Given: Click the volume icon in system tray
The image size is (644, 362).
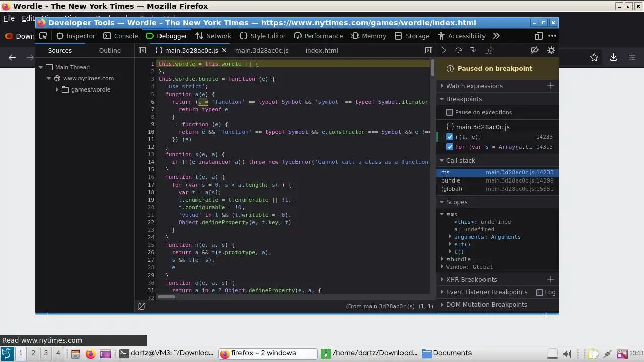Looking at the screenshot, I should click(x=567, y=354).
